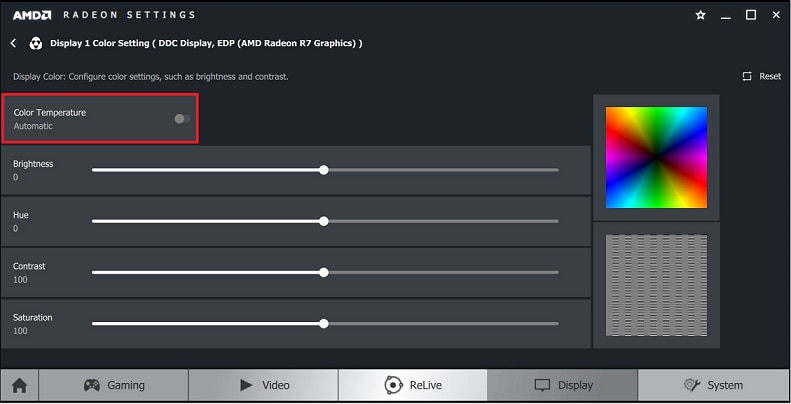
Task: Click the Display monitor icon
Action: pyautogui.click(x=542, y=385)
